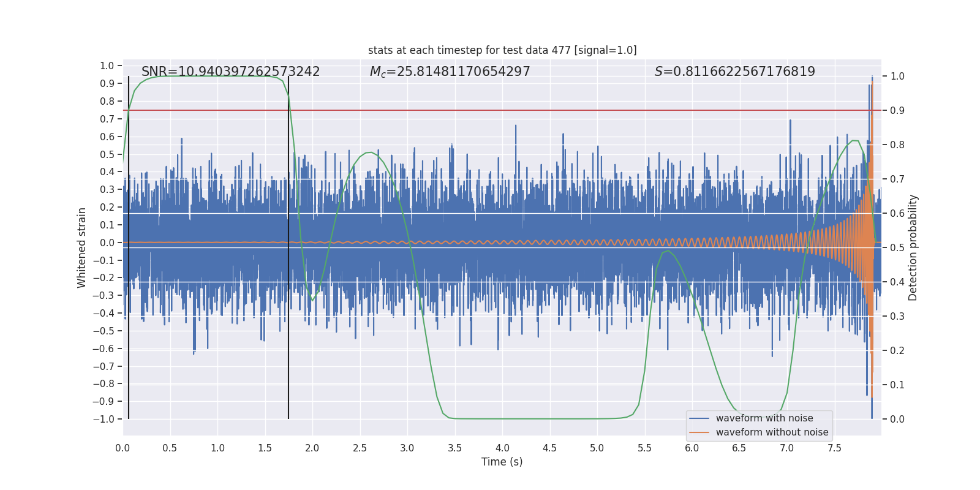
Task: Click the 'Detection probability' axis label
Action: pos(913,247)
